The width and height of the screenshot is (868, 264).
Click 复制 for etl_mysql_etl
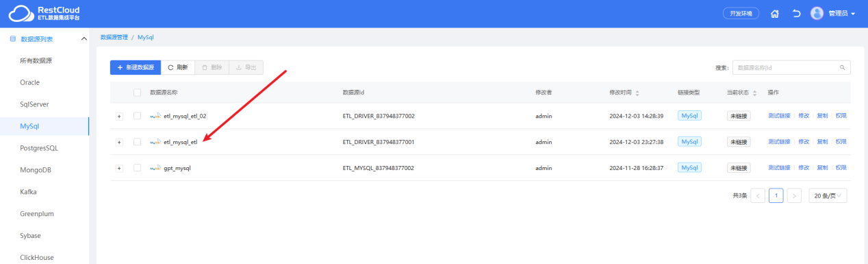click(822, 142)
